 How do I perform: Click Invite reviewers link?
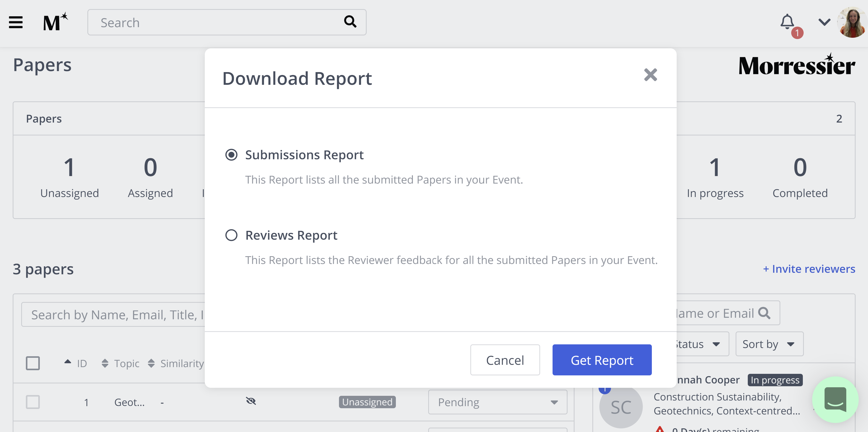809,269
